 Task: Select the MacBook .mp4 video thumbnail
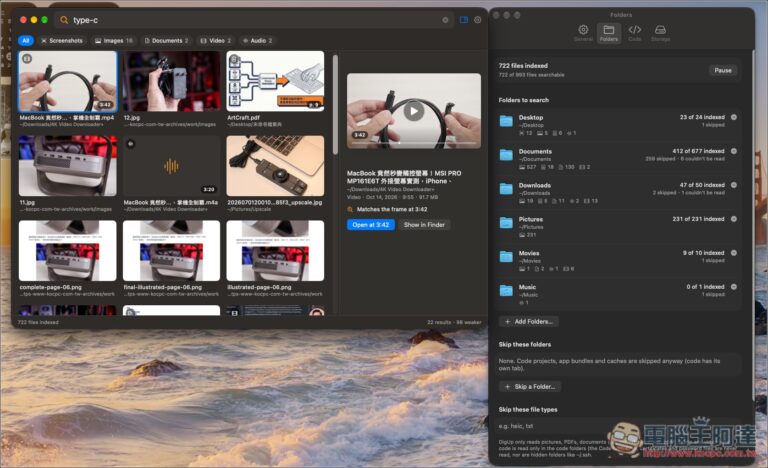click(x=68, y=81)
